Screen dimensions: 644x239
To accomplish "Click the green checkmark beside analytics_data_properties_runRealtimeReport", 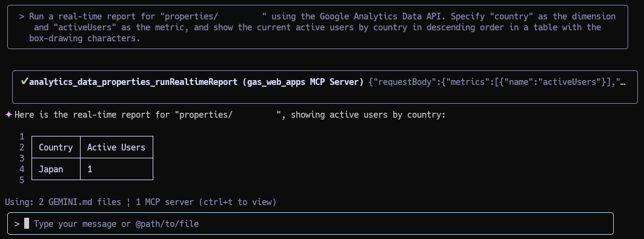I will (24, 81).
